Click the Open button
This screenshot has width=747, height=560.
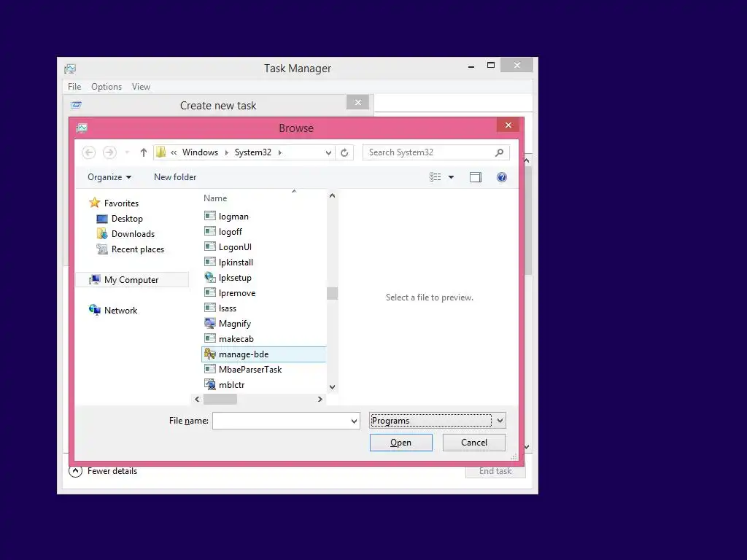[401, 443]
